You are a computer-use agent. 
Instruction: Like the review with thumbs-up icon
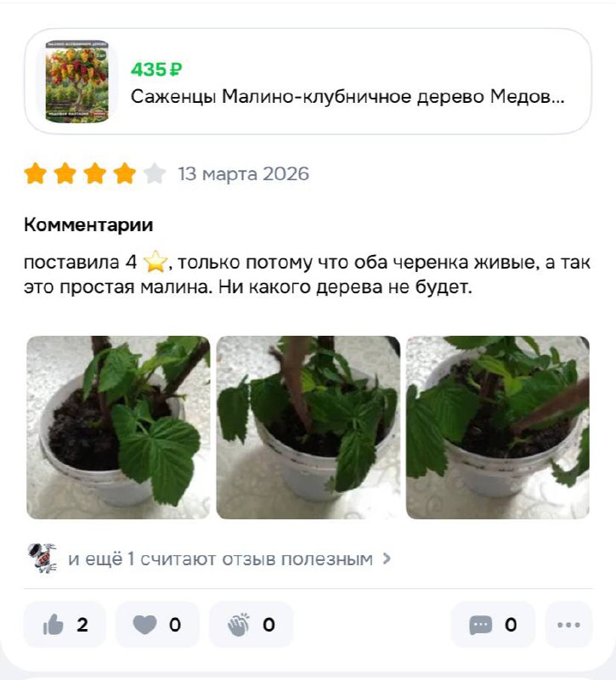pos(65,625)
